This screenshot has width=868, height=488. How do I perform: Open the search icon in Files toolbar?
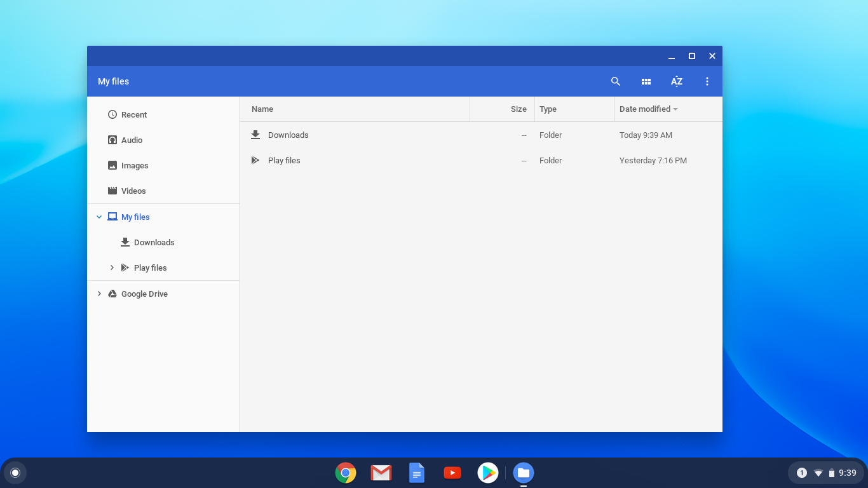[615, 81]
